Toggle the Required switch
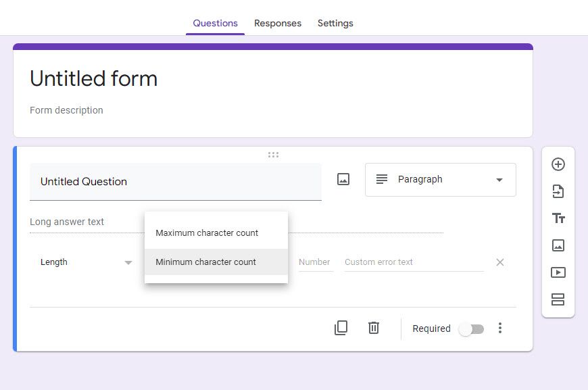The width and height of the screenshot is (588, 390). click(x=471, y=328)
